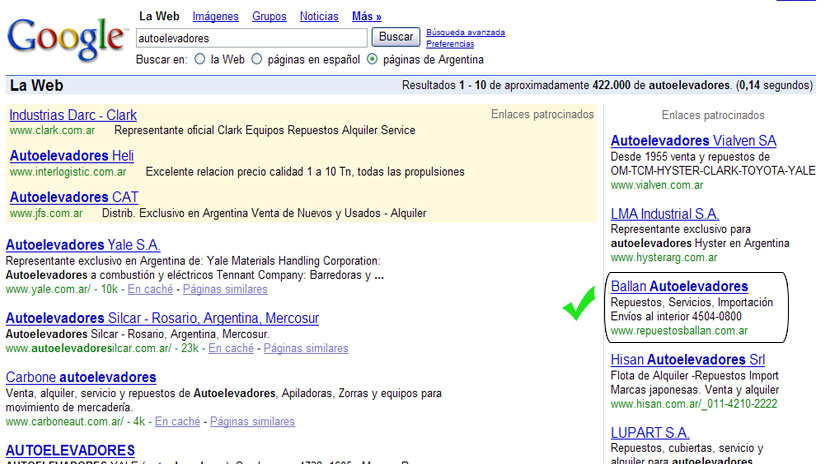Open En caché for autoelevadoresilcar result
This screenshot has height=464, width=822.
tap(231, 348)
